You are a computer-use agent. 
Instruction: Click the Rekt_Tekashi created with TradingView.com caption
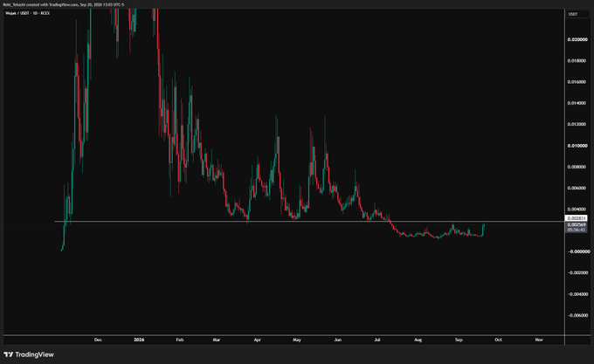(63, 4)
